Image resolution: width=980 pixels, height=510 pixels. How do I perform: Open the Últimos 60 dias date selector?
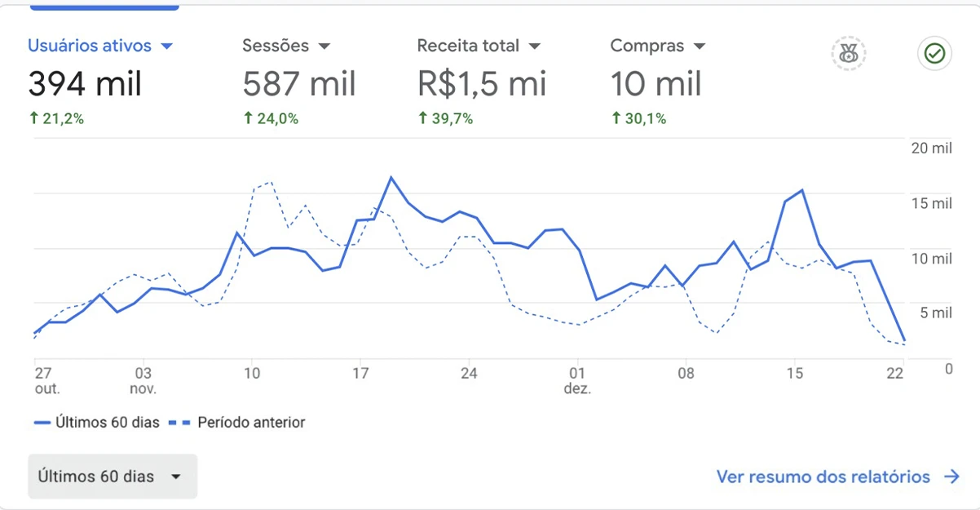coord(113,477)
